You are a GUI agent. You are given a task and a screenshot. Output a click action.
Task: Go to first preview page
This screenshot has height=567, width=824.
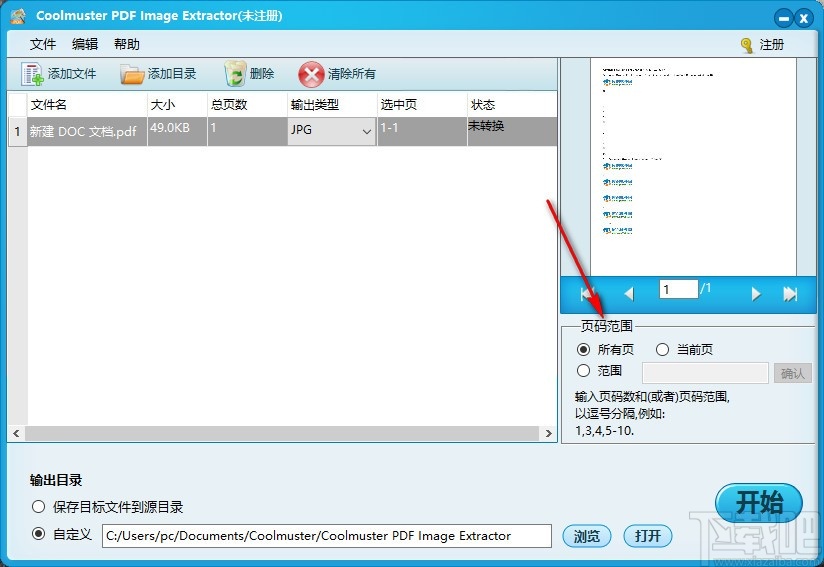(588, 294)
